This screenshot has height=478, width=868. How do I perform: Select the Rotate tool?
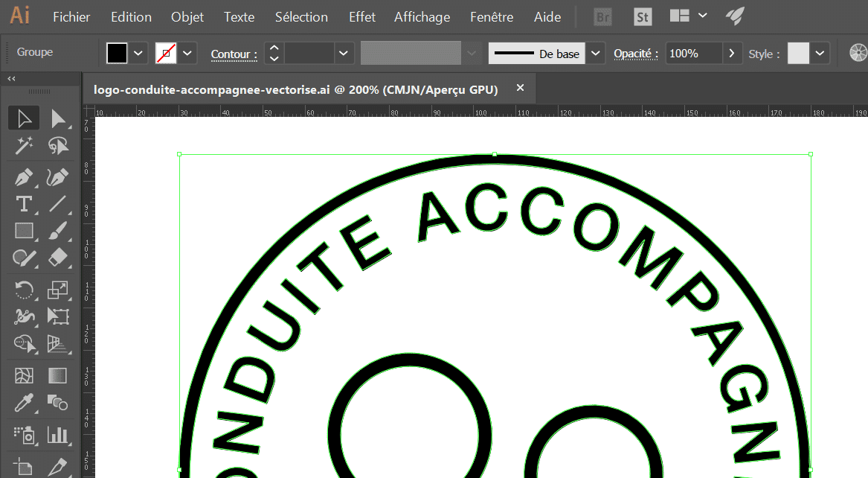[24, 290]
